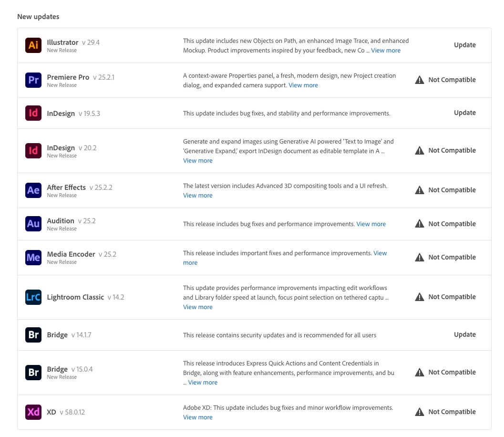The image size is (504, 437).
Task: Select the Media Encoder app name
Action: 71,254
